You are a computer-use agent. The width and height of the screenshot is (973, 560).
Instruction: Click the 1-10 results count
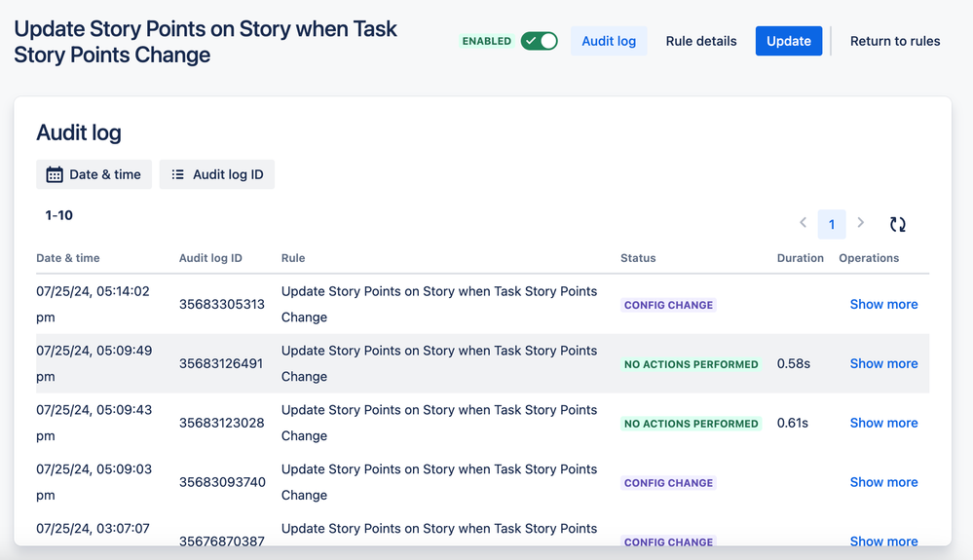(59, 215)
